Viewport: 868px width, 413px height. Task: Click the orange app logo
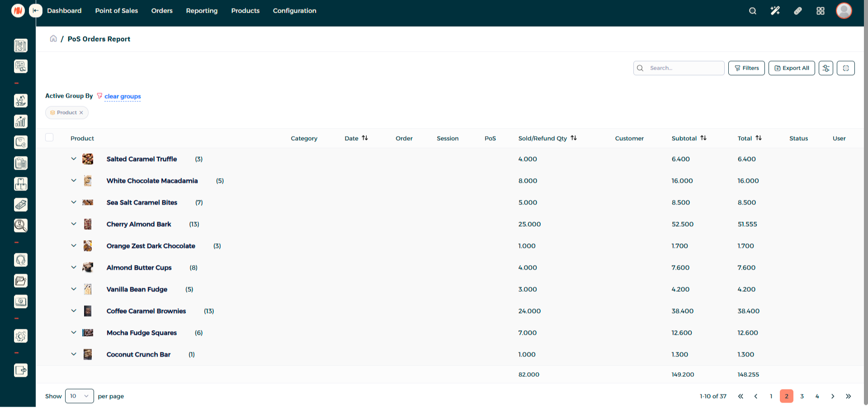pos(18,10)
